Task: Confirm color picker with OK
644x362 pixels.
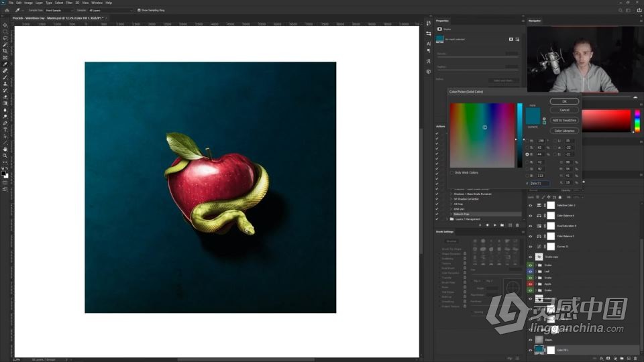Action: tap(564, 101)
